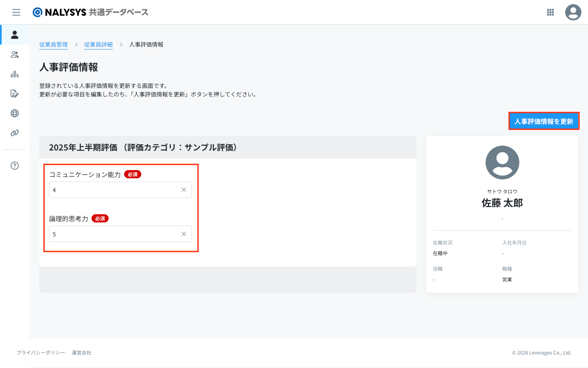This screenshot has width=588, height=368.
Task: Open the プライバシーポリシー footer link
Action: coord(41,352)
